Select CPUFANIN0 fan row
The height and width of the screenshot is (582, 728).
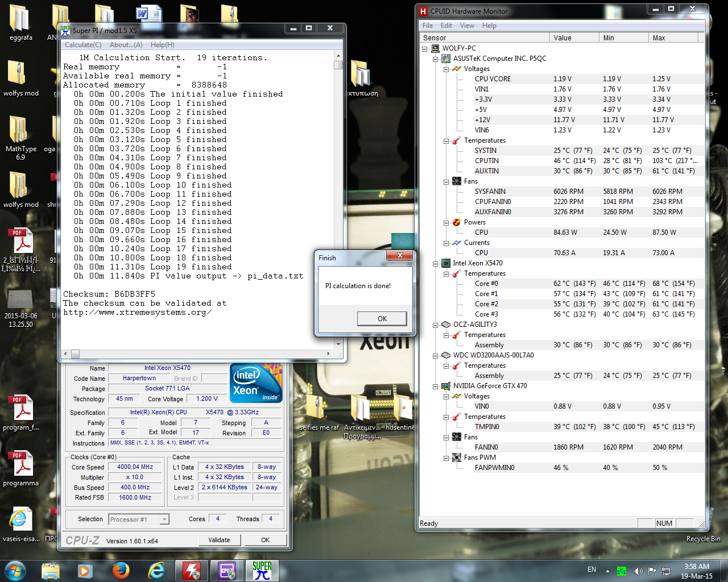click(587, 202)
